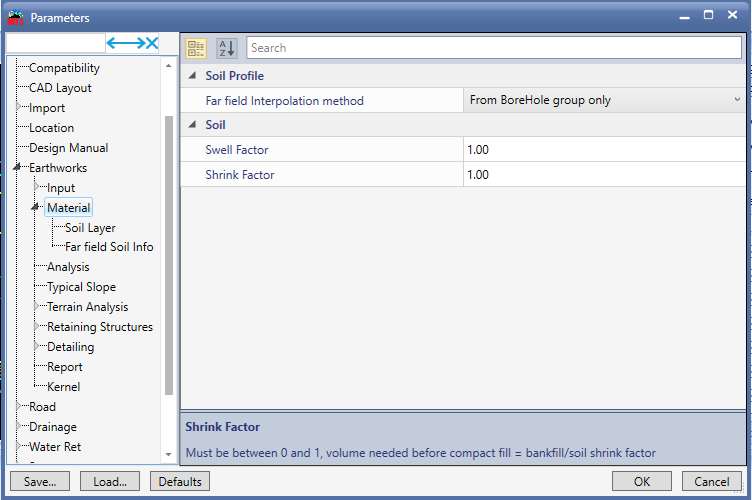Switch property grid to categorized view
Viewport: 752px width, 500px height.
point(196,48)
